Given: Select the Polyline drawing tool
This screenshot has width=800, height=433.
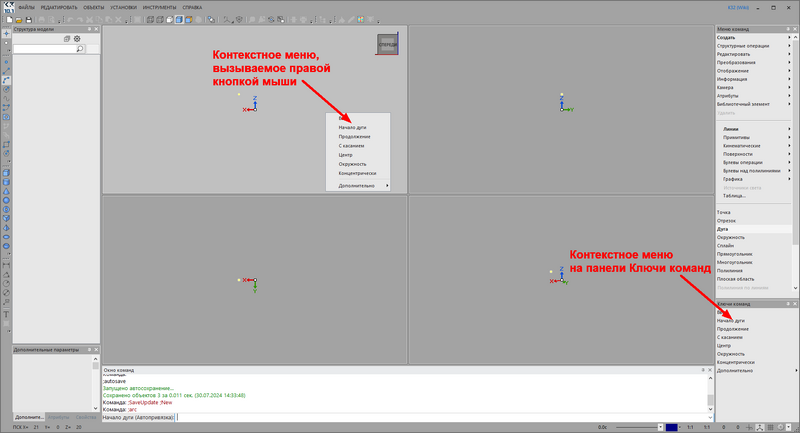Looking at the screenshot, I should (x=6, y=108).
